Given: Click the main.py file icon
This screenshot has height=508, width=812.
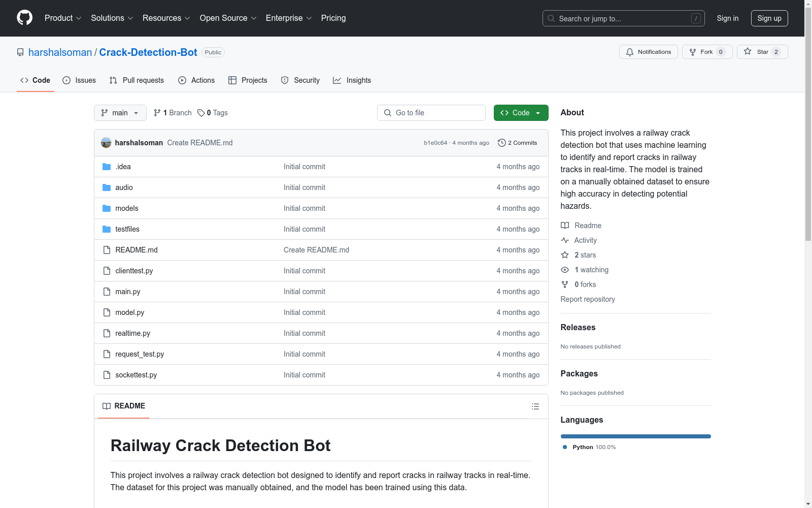Looking at the screenshot, I should tap(107, 292).
